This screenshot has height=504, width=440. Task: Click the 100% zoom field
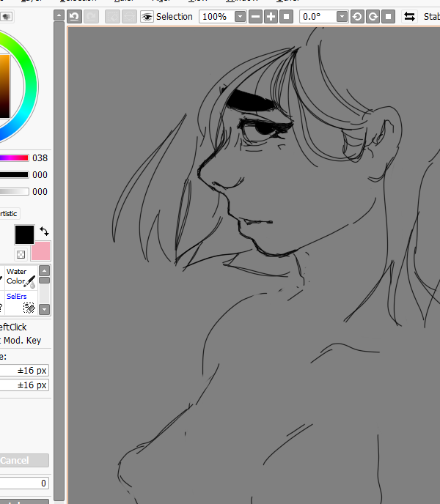click(216, 16)
